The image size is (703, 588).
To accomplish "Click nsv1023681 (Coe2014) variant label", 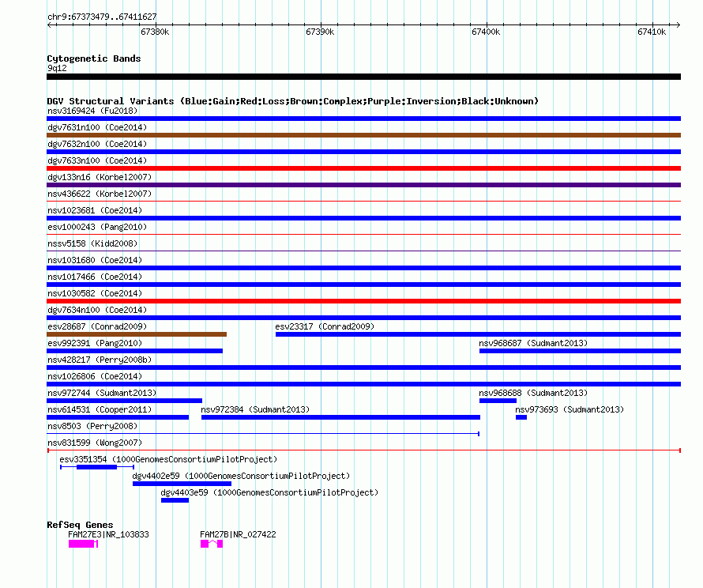I will (95, 210).
